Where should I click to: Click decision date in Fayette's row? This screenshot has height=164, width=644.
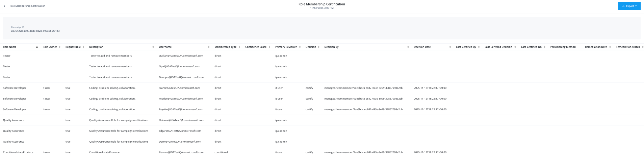(x=430, y=110)
